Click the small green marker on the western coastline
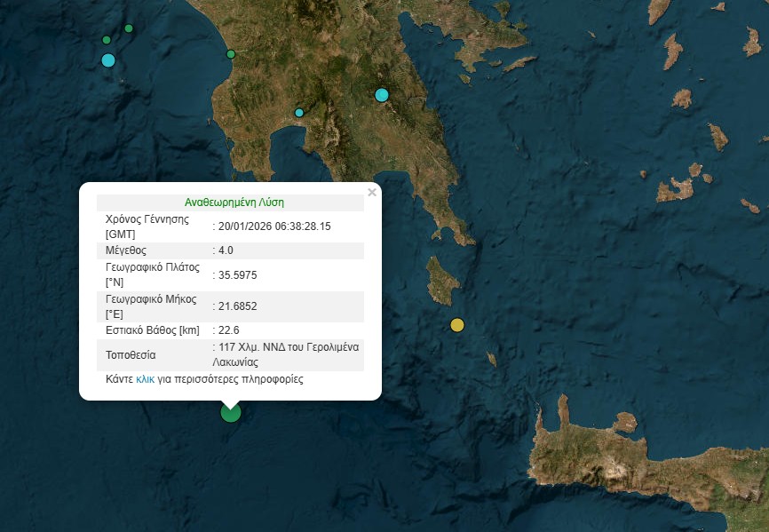Screen dimensions: 769x532 tap(231, 54)
